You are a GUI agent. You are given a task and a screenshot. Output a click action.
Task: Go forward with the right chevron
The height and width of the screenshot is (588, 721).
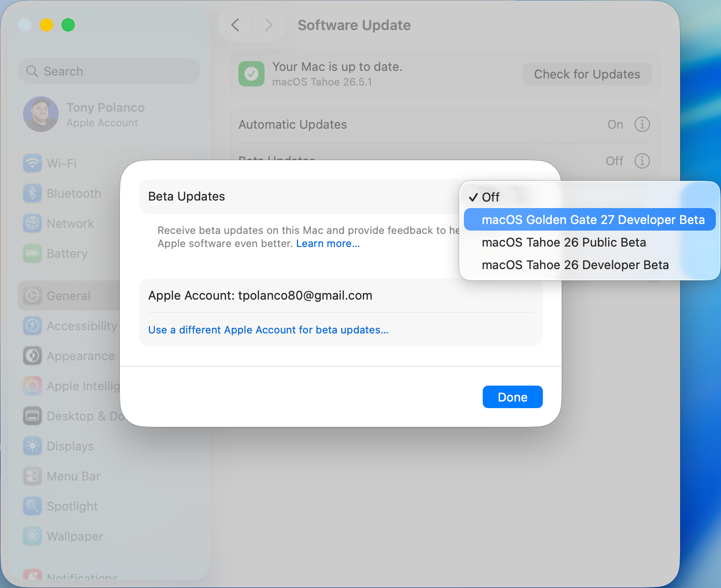pos(268,25)
